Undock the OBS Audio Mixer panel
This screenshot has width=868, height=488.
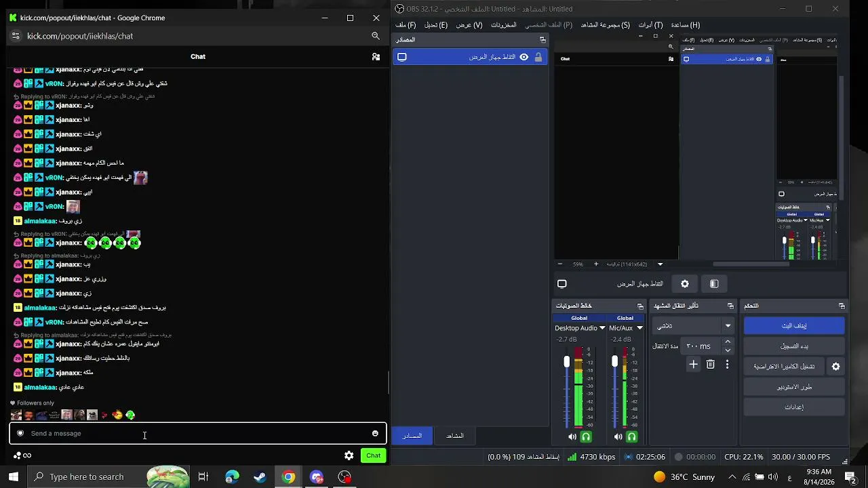coord(640,306)
